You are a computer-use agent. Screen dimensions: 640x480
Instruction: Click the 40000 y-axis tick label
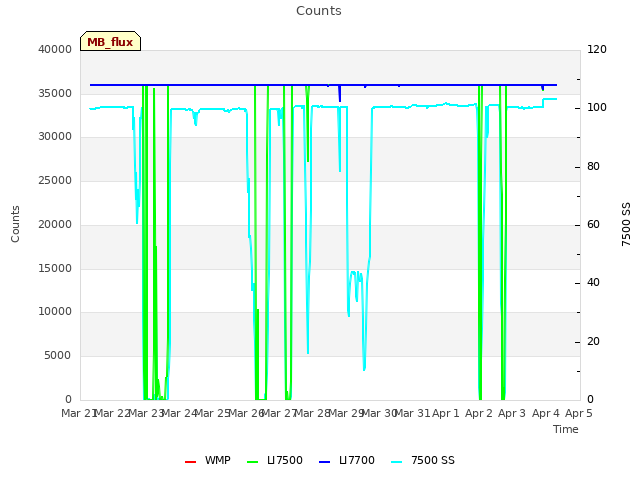coord(55,49)
